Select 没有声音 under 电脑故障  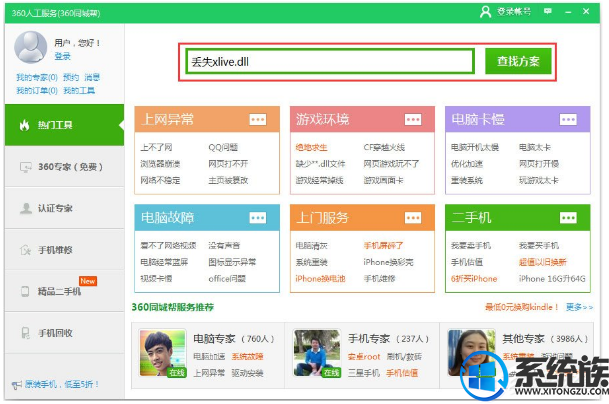click(x=224, y=246)
